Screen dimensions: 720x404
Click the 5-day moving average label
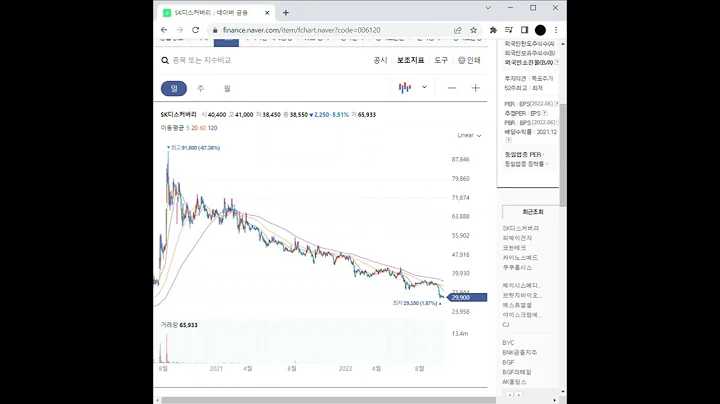[187, 128]
